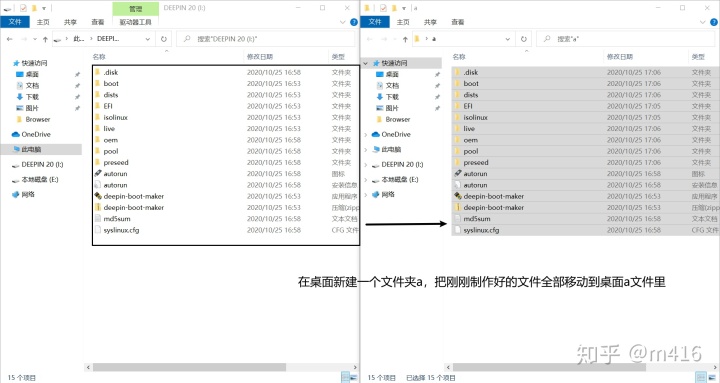Image resolution: width=720 pixels, height=383 pixels.
Task: Collapse 快速访问 in the a folder window sidebar
Action: [x=366, y=63]
